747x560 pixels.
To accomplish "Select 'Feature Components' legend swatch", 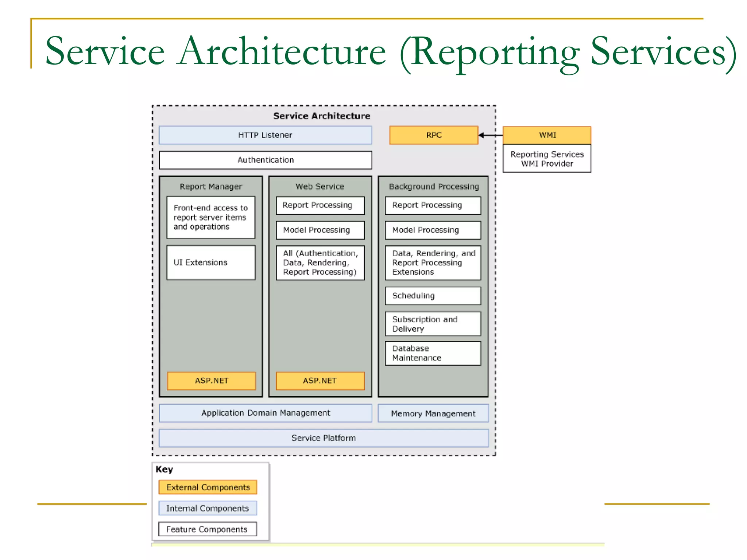I will click(x=208, y=529).
